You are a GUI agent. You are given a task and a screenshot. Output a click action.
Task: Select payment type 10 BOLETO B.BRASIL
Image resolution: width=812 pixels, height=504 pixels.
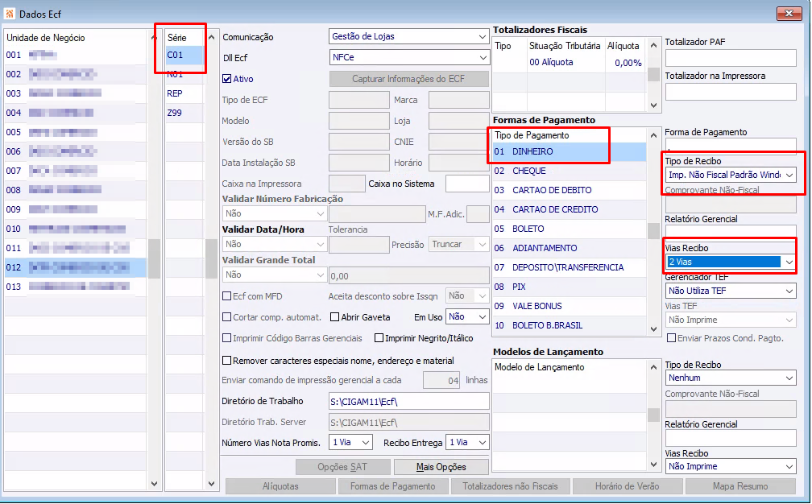(569, 325)
